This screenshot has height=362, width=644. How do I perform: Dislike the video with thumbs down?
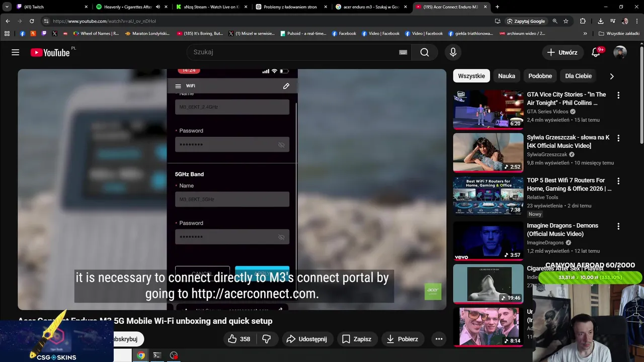click(267, 339)
